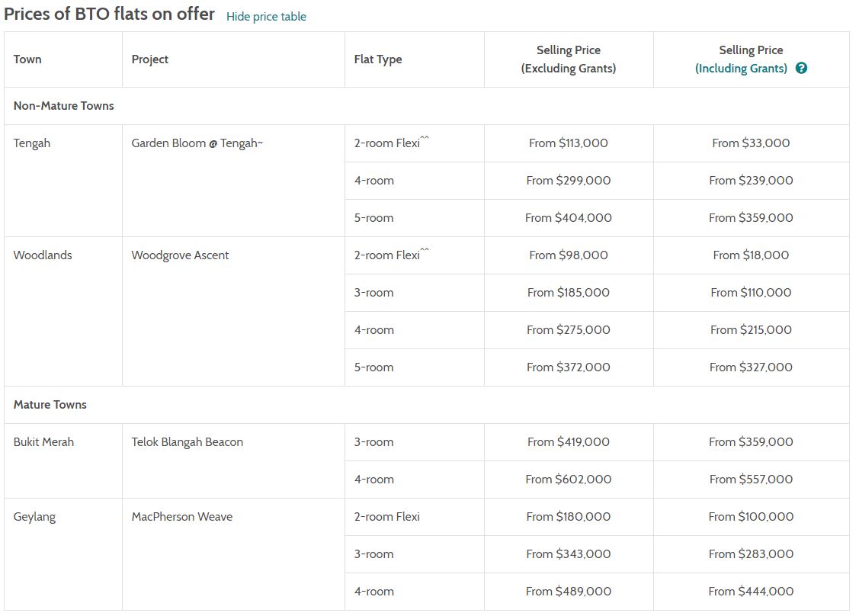Select the Woodlands town cell
This screenshot has width=859, height=616.
(x=43, y=255)
